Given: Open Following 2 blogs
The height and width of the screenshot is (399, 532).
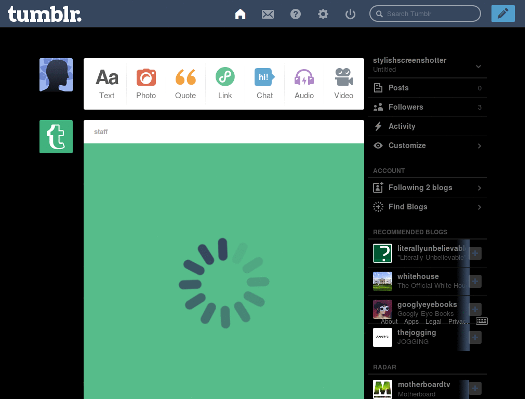Looking at the screenshot, I should coord(427,188).
